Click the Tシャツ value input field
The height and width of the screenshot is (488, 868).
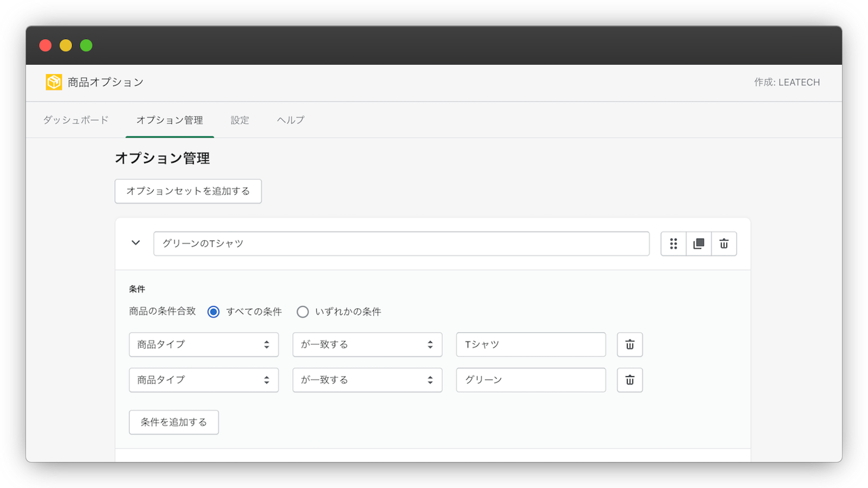pyautogui.click(x=531, y=345)
